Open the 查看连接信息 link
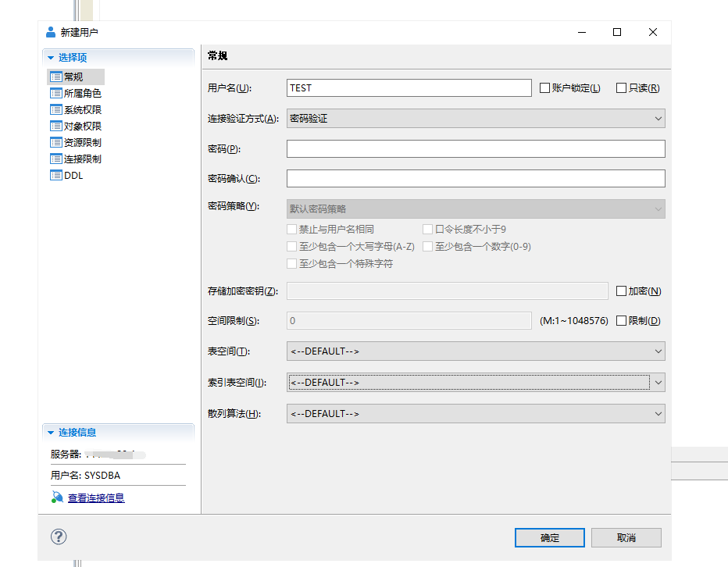The width and height of the screenshot is (728, 567). point(96,497)
